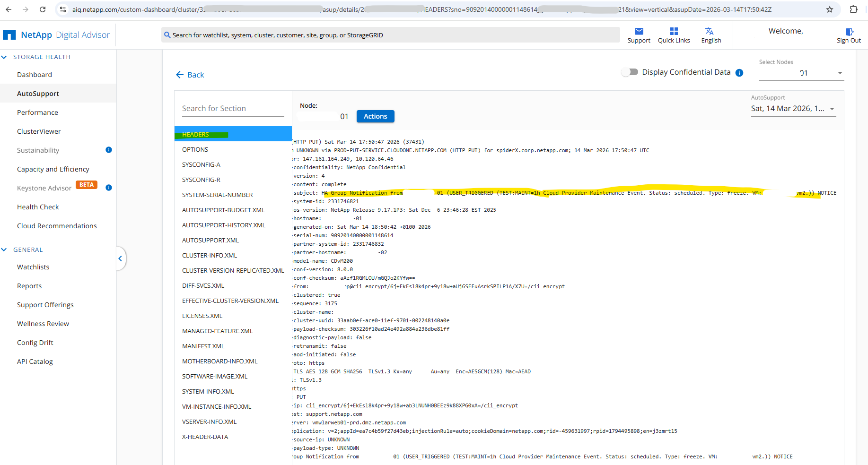The height and width of the screenshot is (465, 868).
Task: Open ClusterViewer in the sidebar
Action: (x=39, y=131)
